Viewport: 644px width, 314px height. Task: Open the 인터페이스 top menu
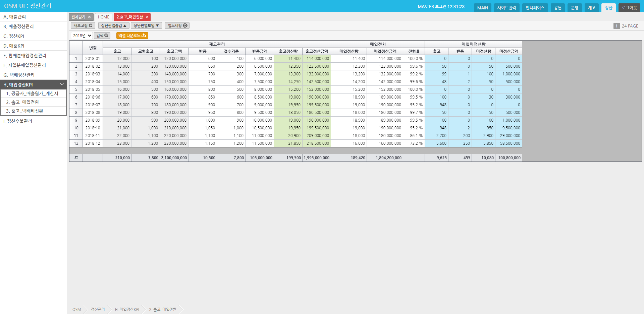[535, 8]
